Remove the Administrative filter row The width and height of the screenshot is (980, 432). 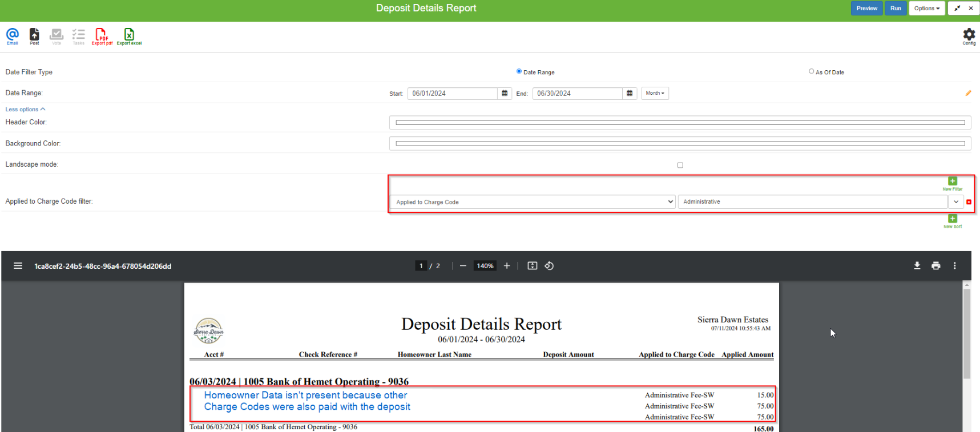click(969, 202)
